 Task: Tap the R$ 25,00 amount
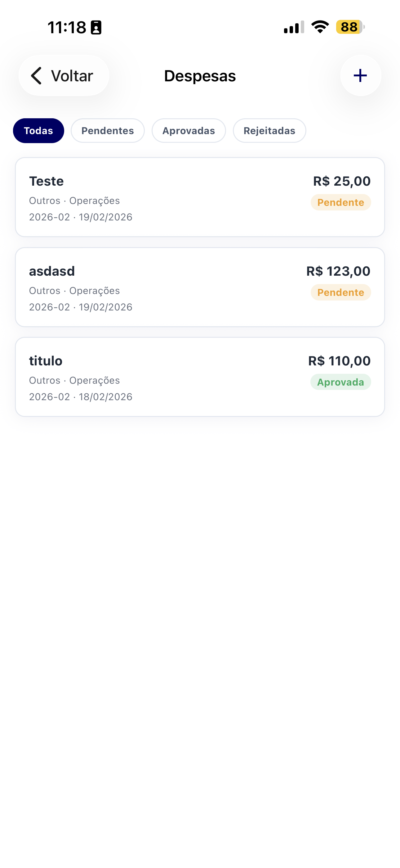click(342, 181)
